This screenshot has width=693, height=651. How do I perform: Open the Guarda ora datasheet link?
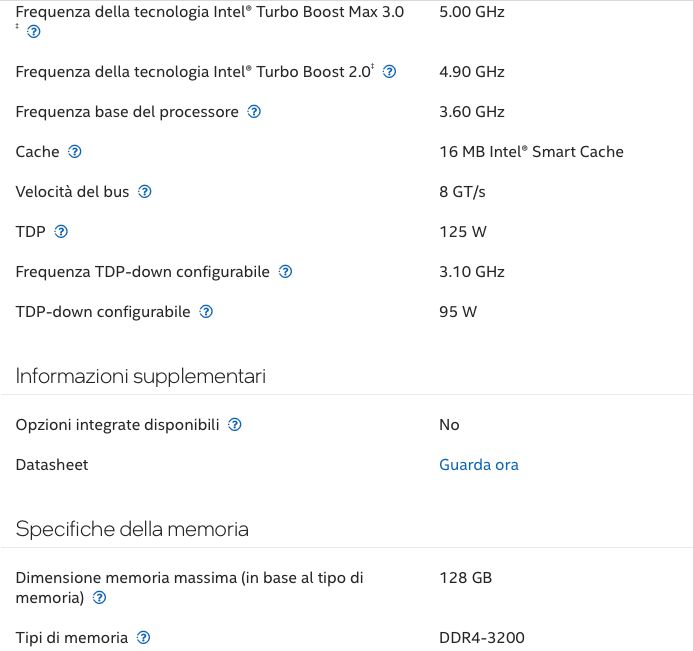point(479,465)
